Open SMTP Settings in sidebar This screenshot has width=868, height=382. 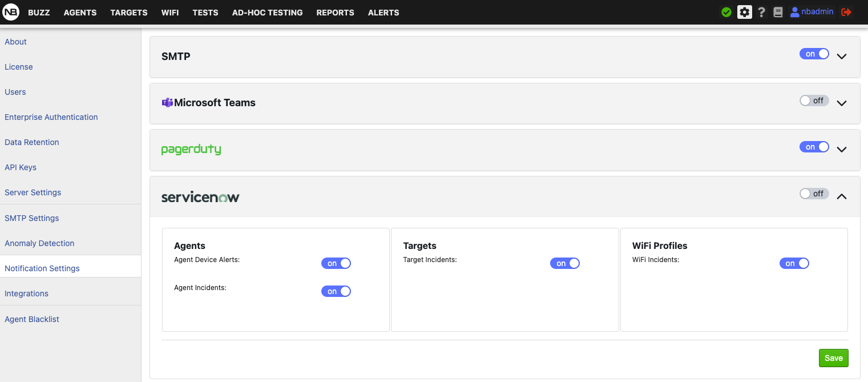[x=32, y=218]
